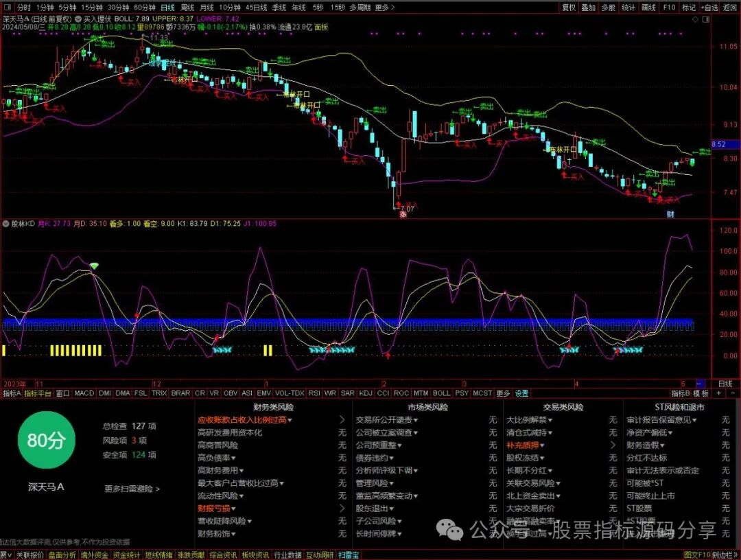The width and height of the screenshot is (741, 560).
Task: Select the RSI indicator tab
Action: 314,393
